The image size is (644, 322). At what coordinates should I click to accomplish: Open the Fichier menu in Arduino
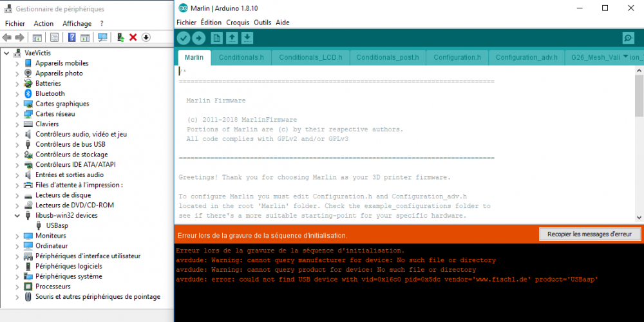(187, 23)
